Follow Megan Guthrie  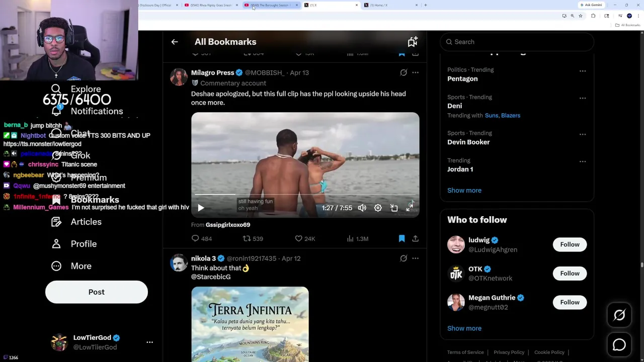(x=570, y=302)
